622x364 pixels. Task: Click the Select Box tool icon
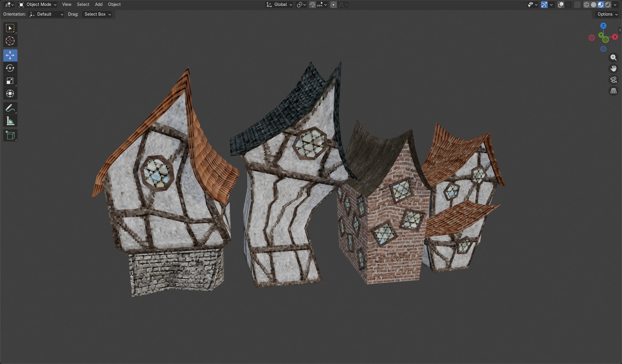click(10, 28)
